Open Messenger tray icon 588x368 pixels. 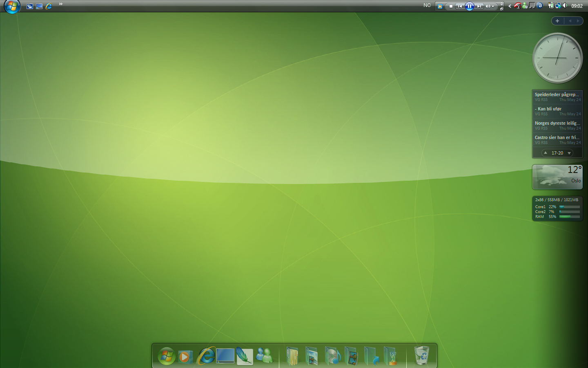click(525, 6)
